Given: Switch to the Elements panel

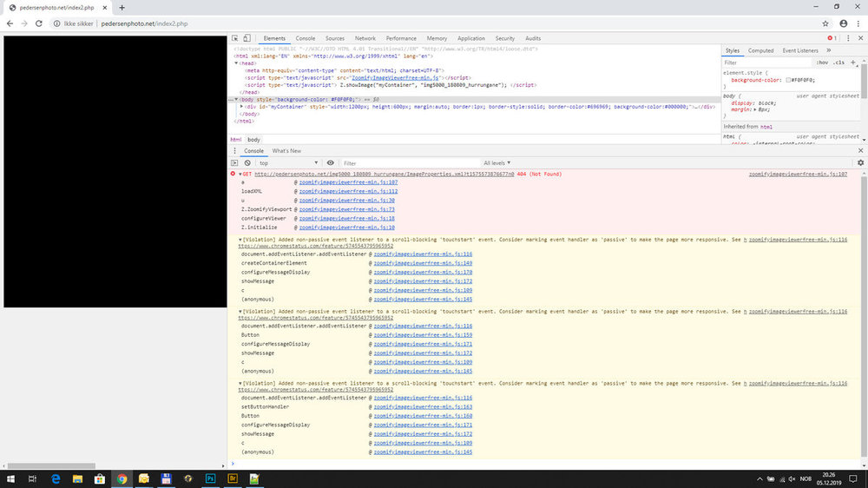Looking at the screenshot, I should click(x=274, y=38).
